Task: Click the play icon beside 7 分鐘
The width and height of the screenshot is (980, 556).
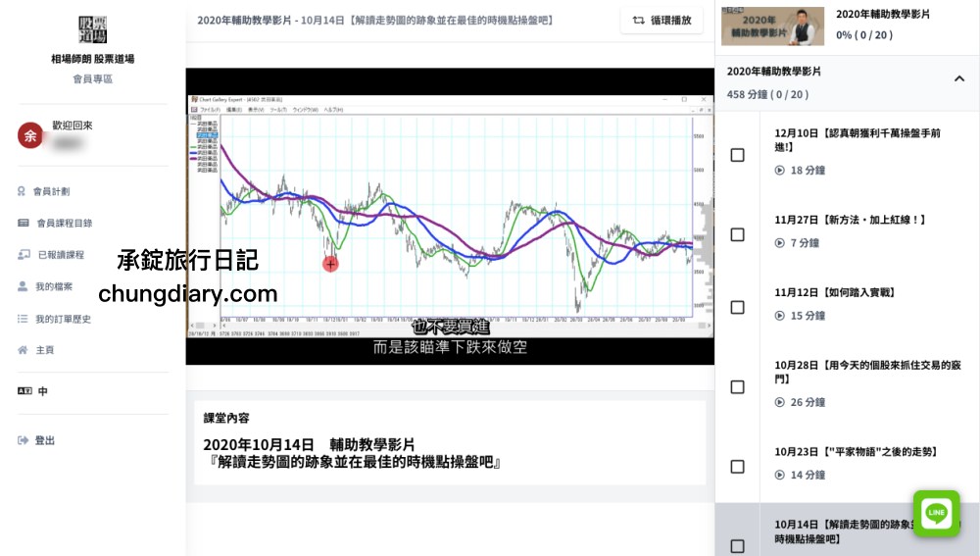Action: pyautogui.click(x=779, y=242)
